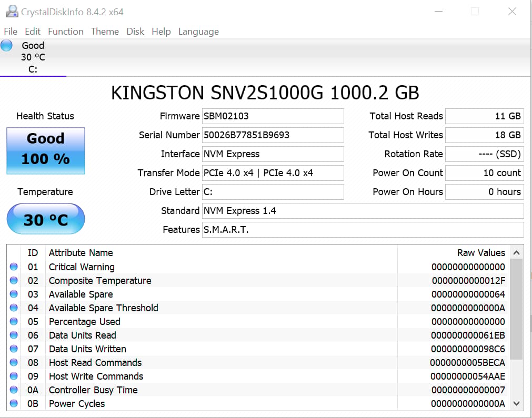Screen dimensions: 532x418
Task: Click the Raw Values column header
Action: 481,253
